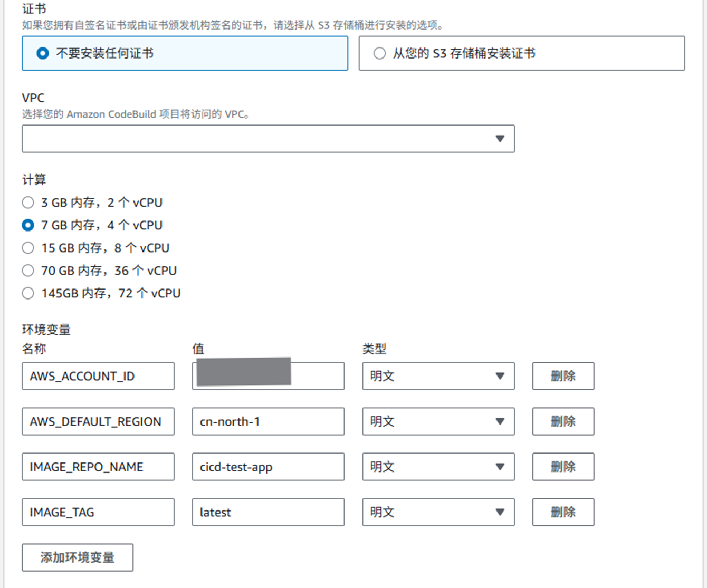Screen dimensions: 707x588
Task: Click the certificate description text mentioning S3
Action: pos(234,25)
